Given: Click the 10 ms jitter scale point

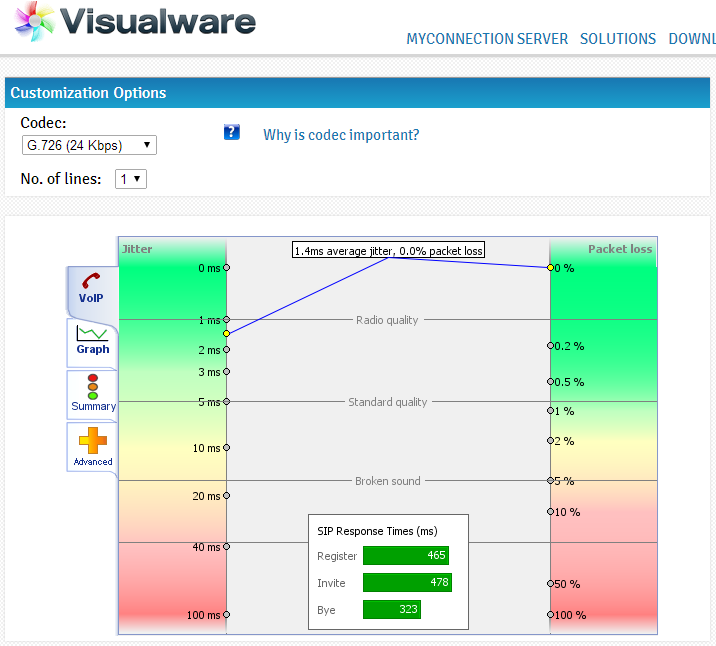Looking at the screenshot, I should pyautogui.click(x=226, y=447).
